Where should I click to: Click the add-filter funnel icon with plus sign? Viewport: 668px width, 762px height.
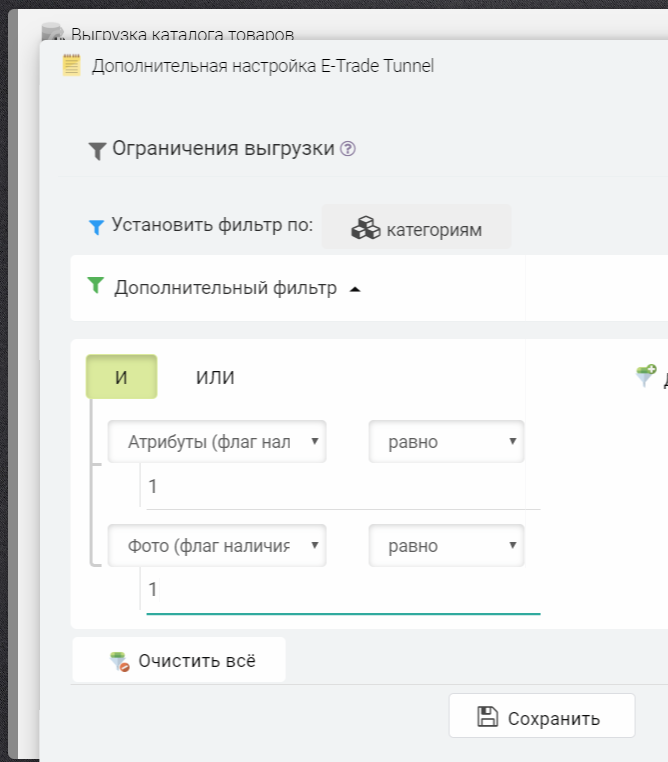(646, 376)
